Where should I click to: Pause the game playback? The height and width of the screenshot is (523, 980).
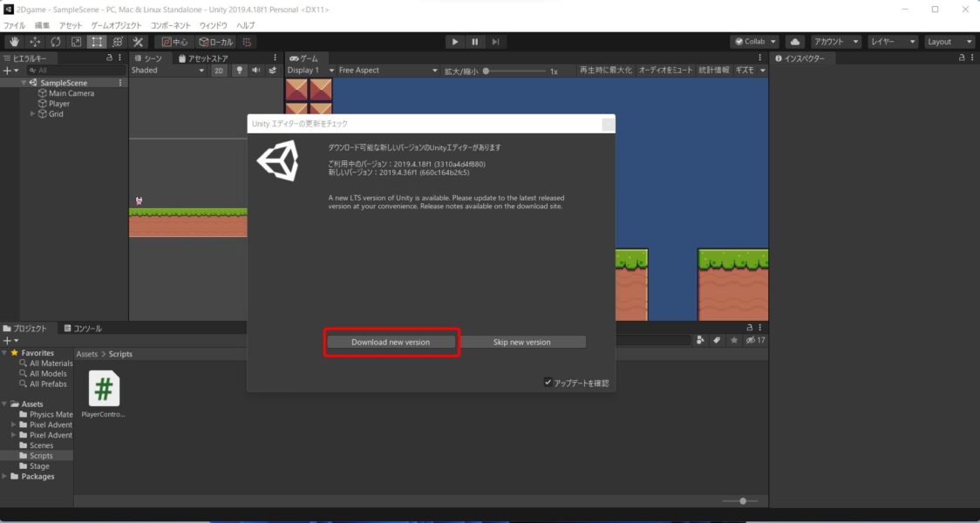click(475, 42)
